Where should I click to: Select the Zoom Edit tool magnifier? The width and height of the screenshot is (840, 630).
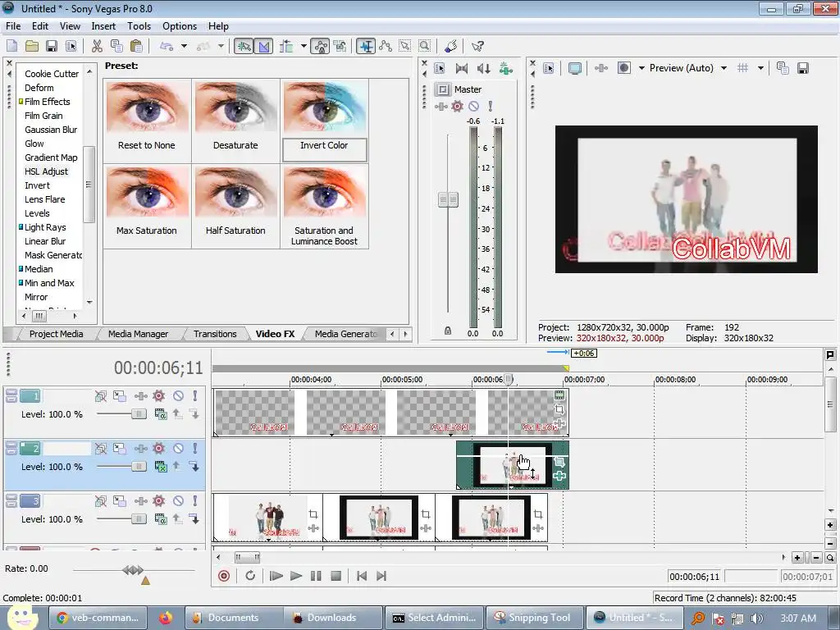(x=424, y=46)
